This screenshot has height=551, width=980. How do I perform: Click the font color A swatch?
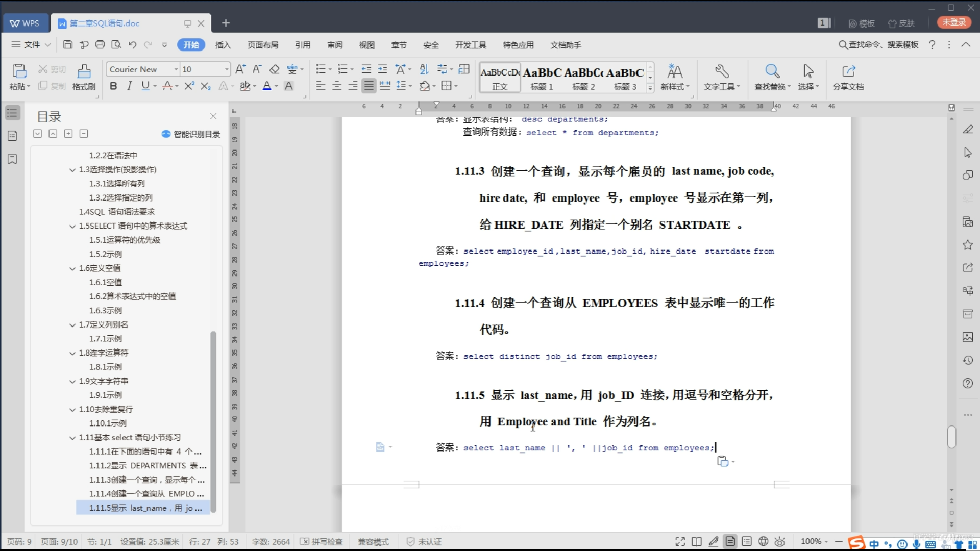[266, 86]
